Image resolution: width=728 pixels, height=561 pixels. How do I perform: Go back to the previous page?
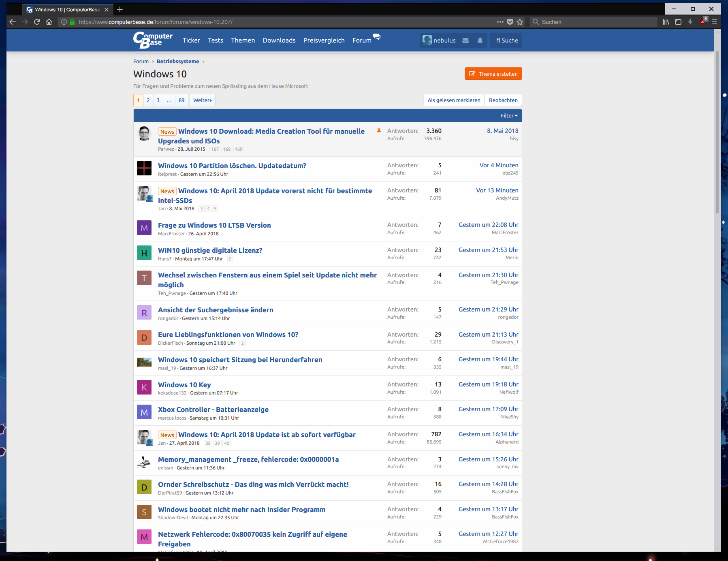(x=13, y=22)
